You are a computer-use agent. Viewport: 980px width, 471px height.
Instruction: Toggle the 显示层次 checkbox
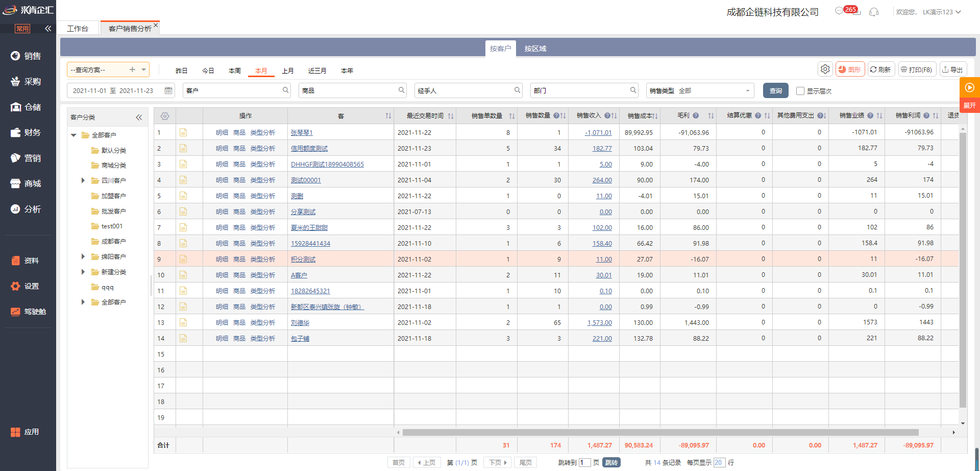point(800,91)
